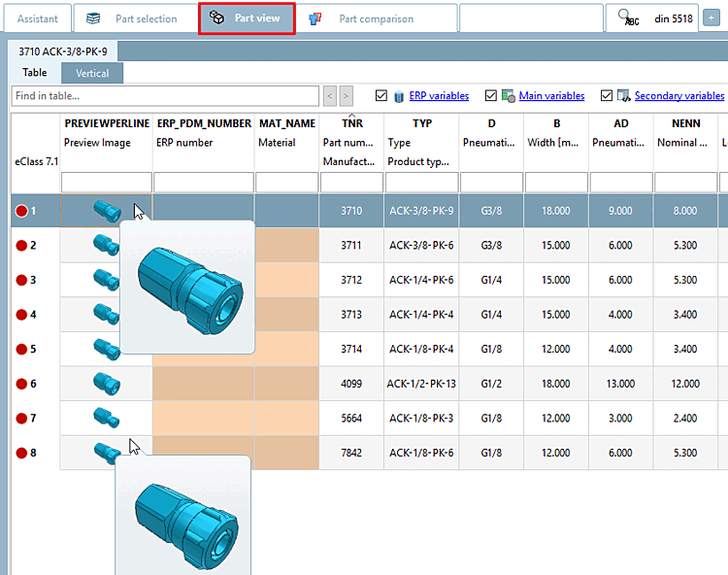Click the 13.000 AD value cell
This screenshot has width=728, height=575.
point(621,384)
